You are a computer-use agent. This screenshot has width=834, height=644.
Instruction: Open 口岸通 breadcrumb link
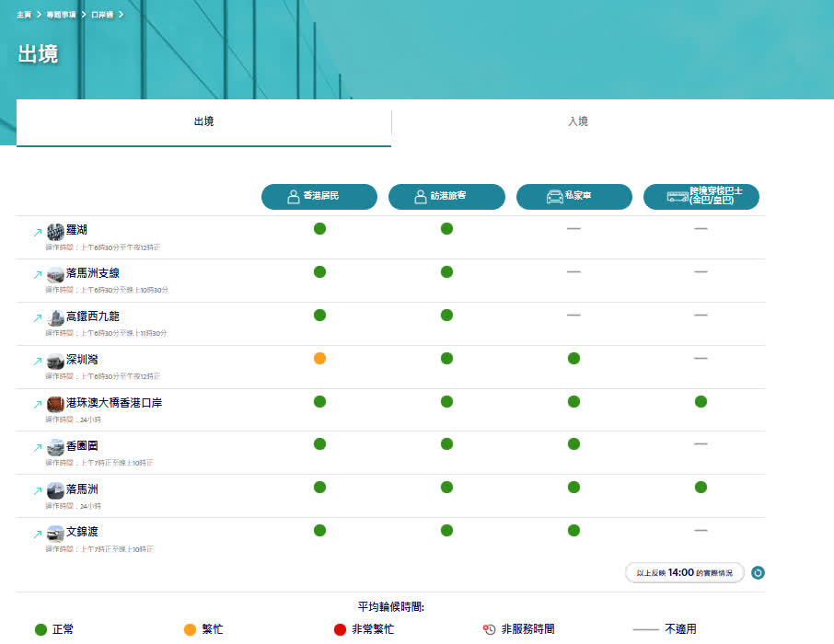click(x=102, y=15)
